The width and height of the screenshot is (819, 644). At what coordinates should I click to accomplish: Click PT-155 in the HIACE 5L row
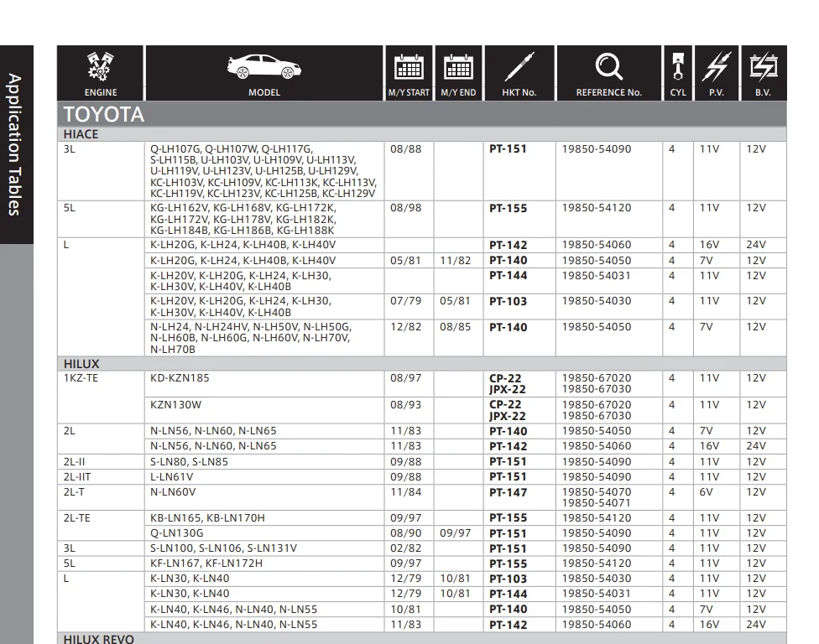pos(508,208)
